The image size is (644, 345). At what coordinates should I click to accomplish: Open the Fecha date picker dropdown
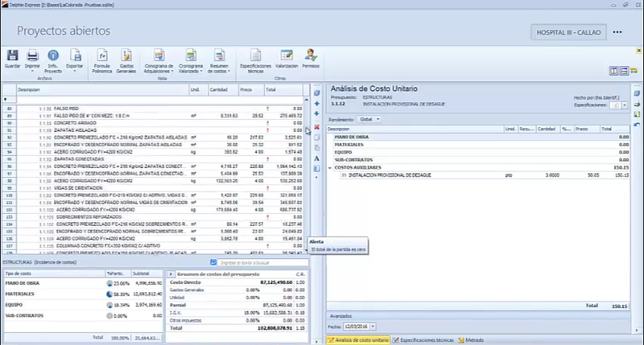(x=373, y=327)
